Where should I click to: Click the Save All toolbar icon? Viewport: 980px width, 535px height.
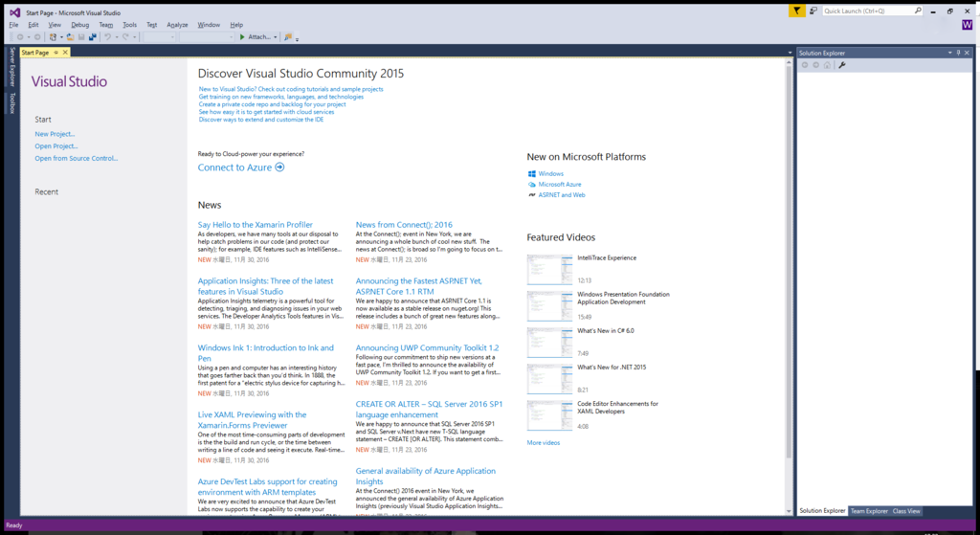click(93, 37)
